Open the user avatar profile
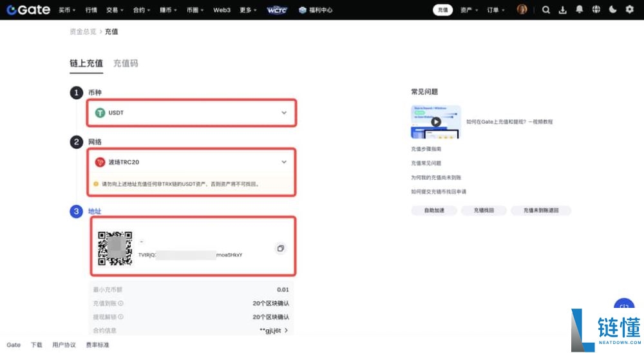Screen dimensions: 644x353 [x=522, y=10]
